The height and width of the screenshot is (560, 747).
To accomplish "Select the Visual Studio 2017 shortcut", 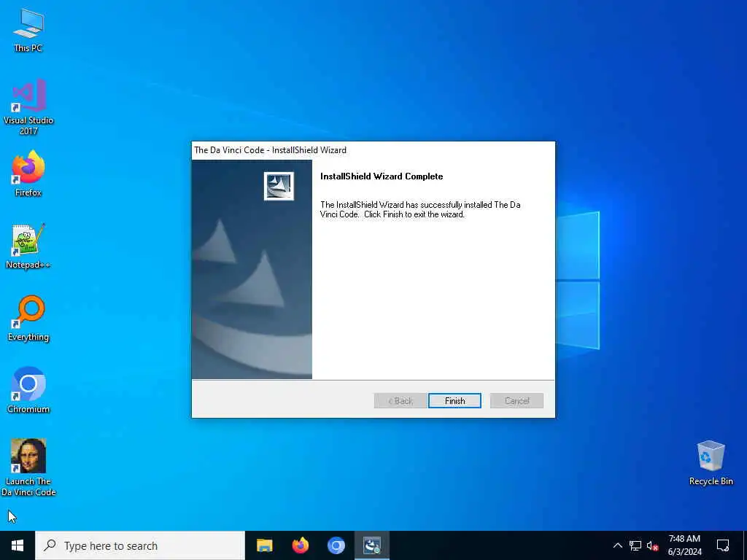I will [28, 108].
